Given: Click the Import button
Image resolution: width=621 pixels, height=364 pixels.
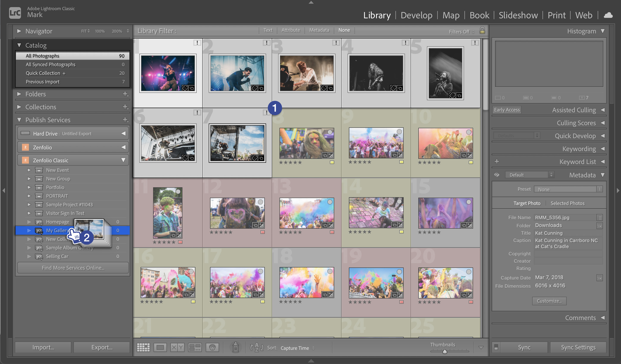Looking at the screenshot, I should tap(43, 347).
